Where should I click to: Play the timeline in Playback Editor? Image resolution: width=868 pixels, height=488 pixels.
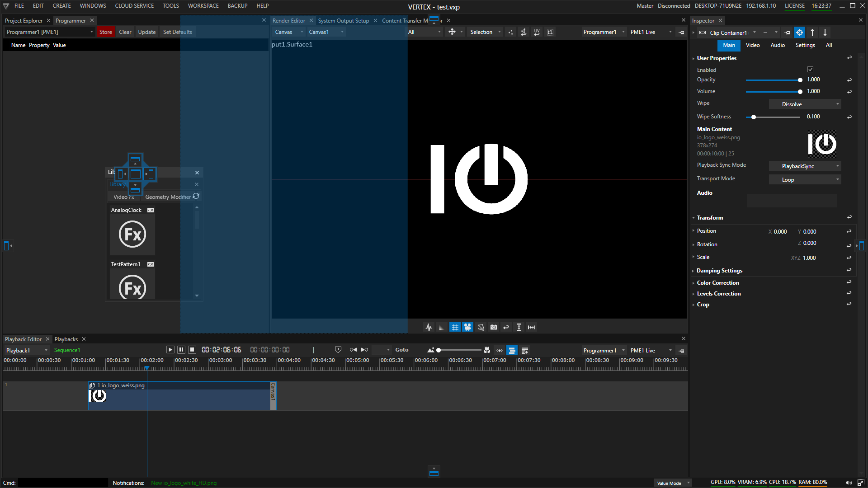pyautogui.click(x=170, y=350)
